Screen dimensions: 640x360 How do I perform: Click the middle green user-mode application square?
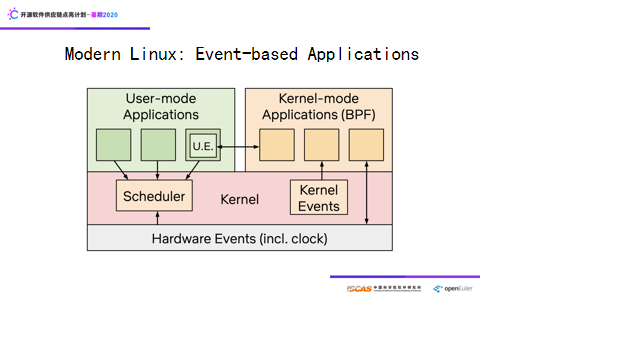(158, 145)
